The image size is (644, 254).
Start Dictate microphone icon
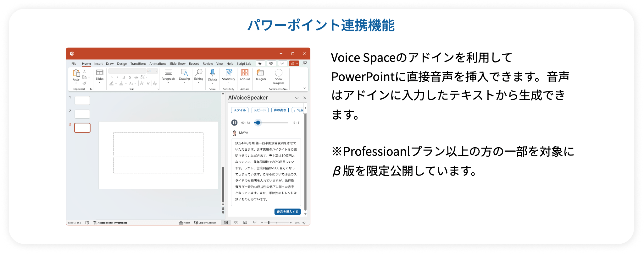click(213, 73)
